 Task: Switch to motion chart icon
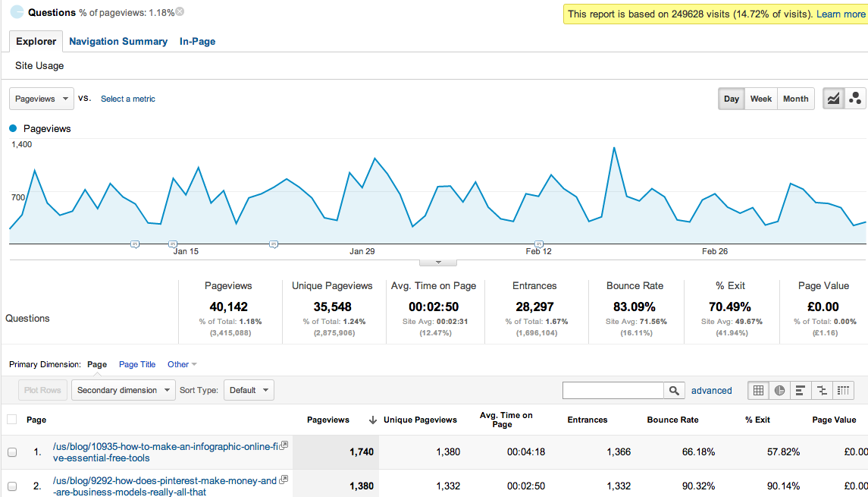(854, 99)
